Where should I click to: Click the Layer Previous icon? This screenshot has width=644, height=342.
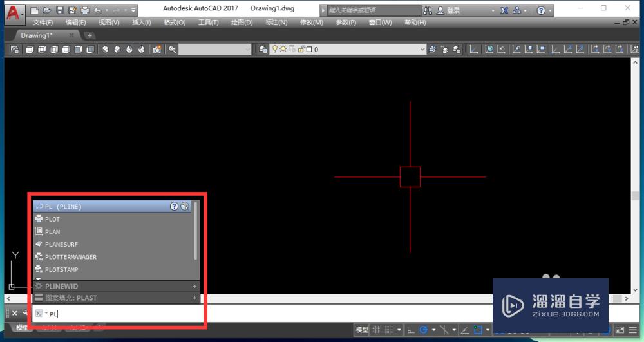tap(444, 49)
